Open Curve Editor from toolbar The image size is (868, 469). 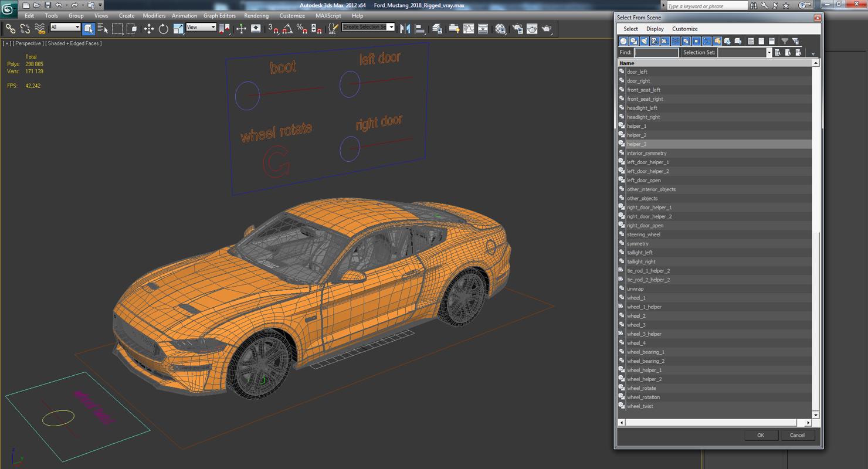click(x=469, y=29)
